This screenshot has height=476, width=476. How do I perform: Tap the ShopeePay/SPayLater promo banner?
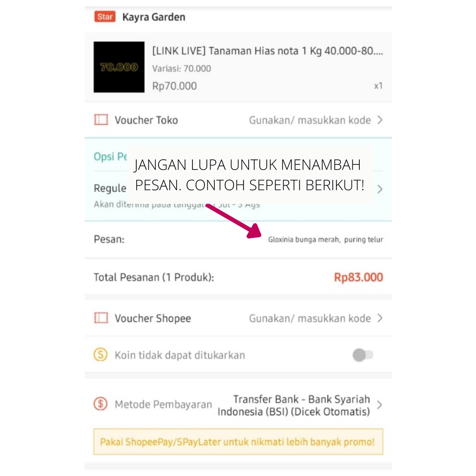238,442
